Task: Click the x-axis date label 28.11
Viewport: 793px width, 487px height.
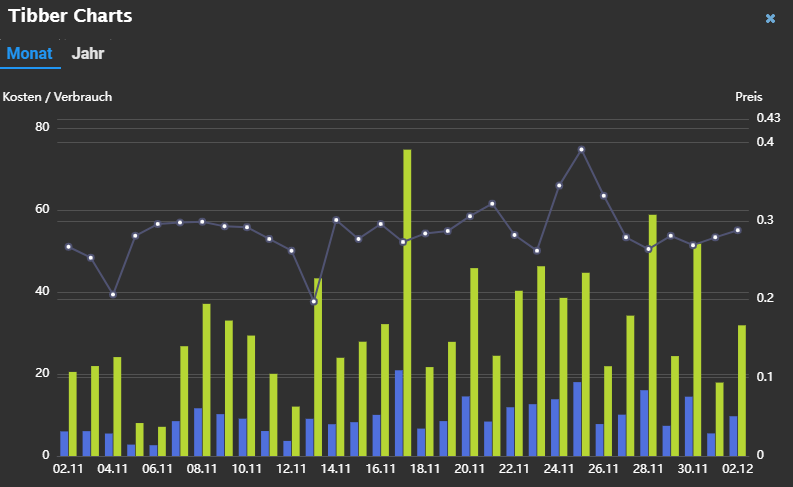Action: (648, 469)
